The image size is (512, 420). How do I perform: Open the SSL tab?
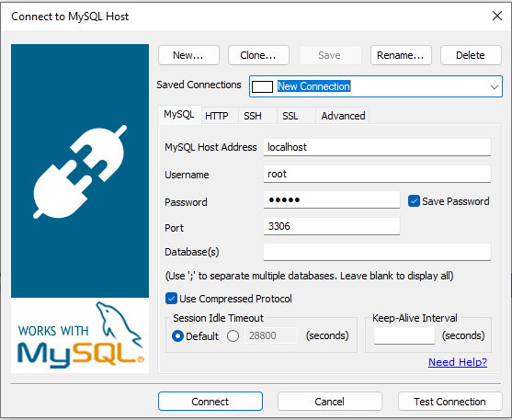(290, 116)
